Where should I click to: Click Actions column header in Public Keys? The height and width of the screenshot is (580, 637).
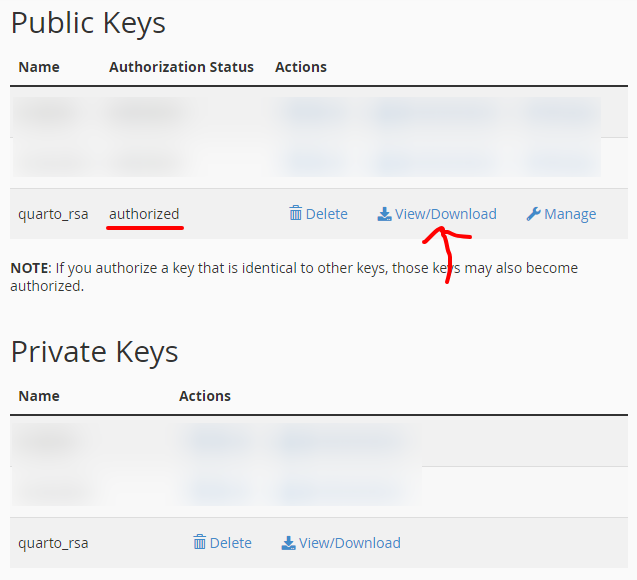tap(301, 67)
